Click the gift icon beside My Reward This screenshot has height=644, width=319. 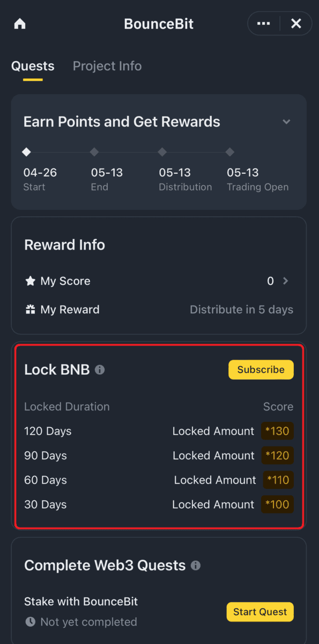tap(30, 310)
